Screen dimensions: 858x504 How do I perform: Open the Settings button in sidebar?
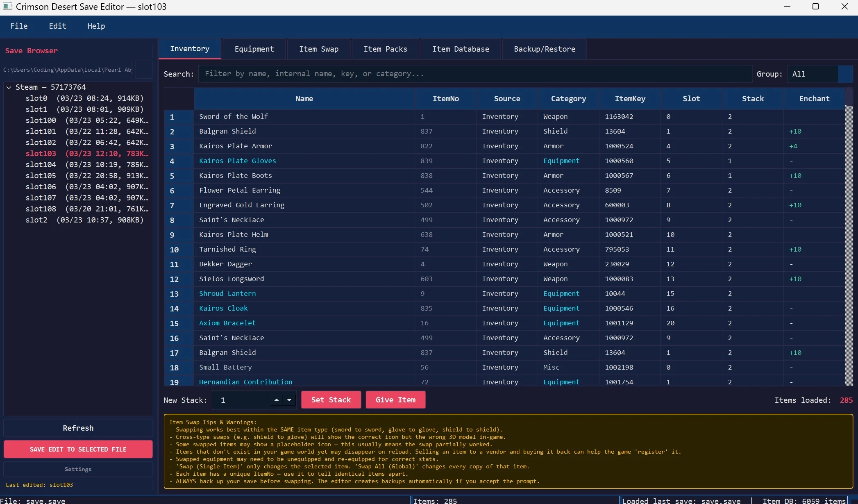[x=78, y=469]
